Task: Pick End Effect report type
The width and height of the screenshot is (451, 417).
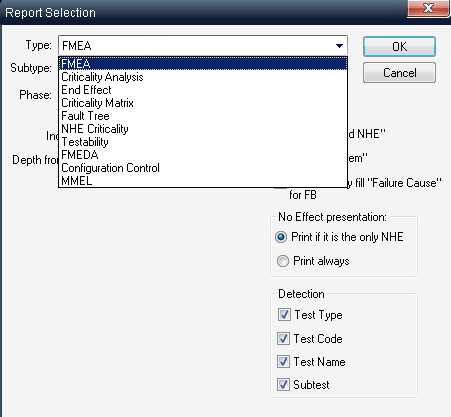Action: [x=203, y=90]
